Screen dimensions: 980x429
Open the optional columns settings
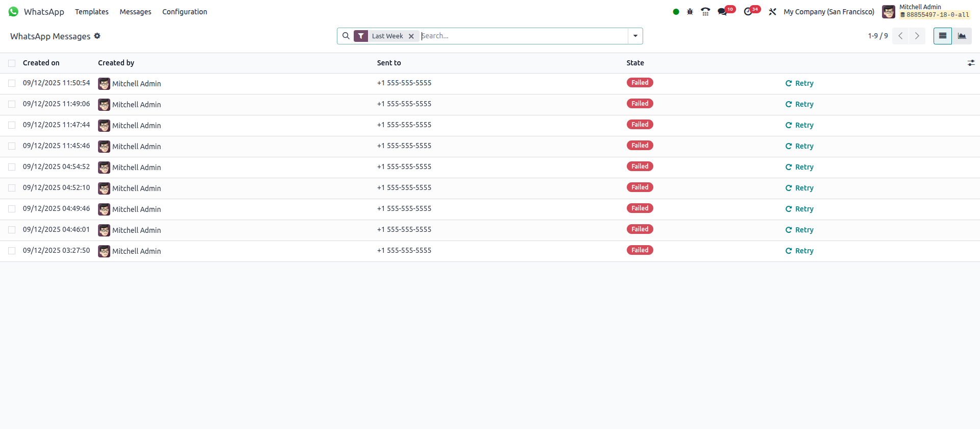click(x=971, y=63)
